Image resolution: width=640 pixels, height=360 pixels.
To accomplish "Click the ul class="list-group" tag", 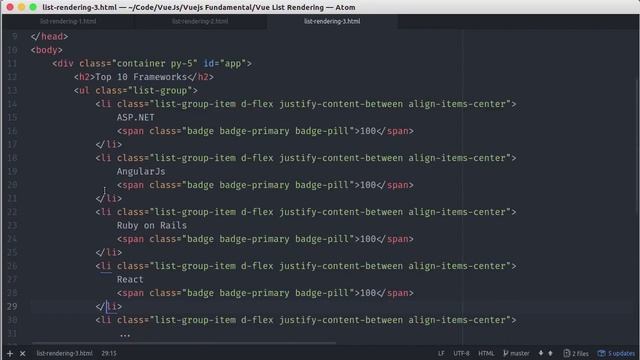I will pyautogui.click(x=136, y=91).
